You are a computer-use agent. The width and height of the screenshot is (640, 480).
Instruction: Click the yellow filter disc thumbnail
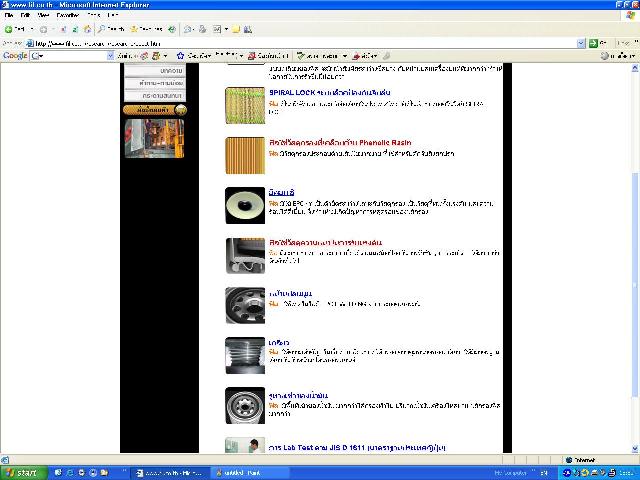tap(245, 205)
